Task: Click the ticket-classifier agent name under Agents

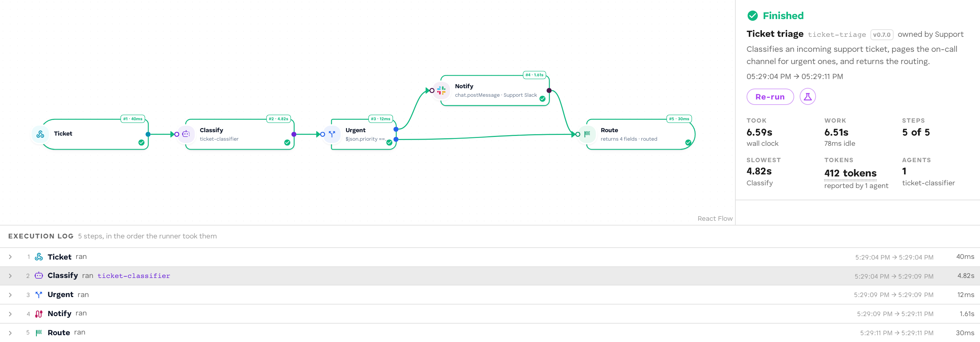Action: pos(928,183)
